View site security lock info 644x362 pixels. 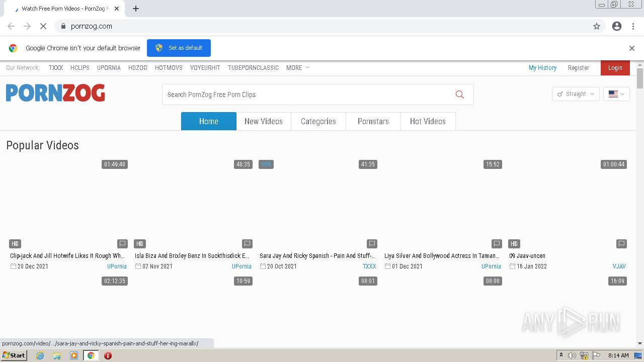pos(63,26)
